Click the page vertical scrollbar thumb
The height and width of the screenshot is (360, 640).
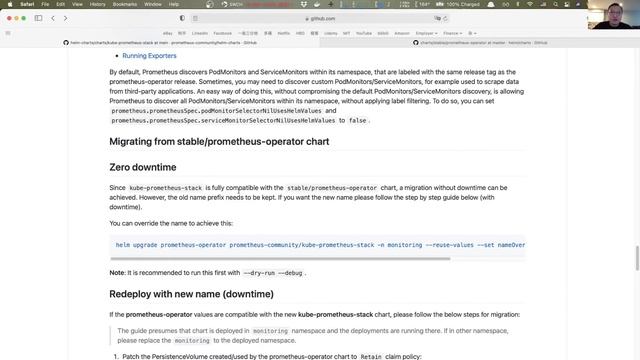tap(637, 258)
